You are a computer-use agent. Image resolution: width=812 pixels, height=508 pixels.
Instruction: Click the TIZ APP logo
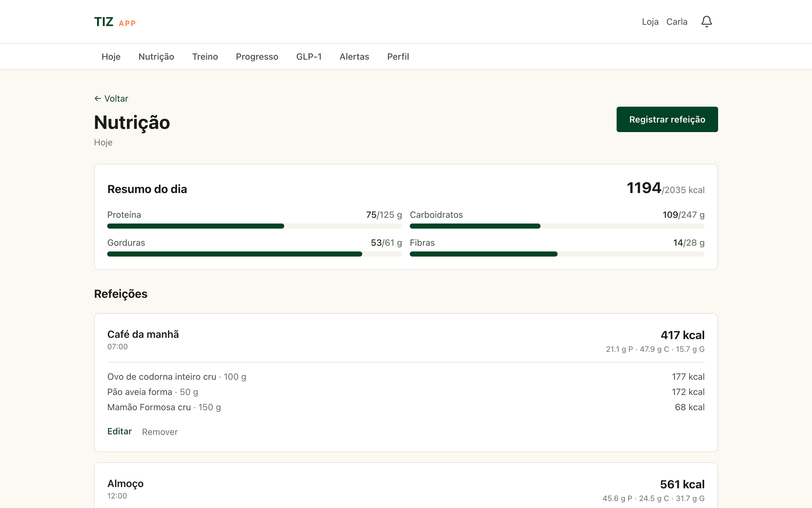tap(115, 22)
